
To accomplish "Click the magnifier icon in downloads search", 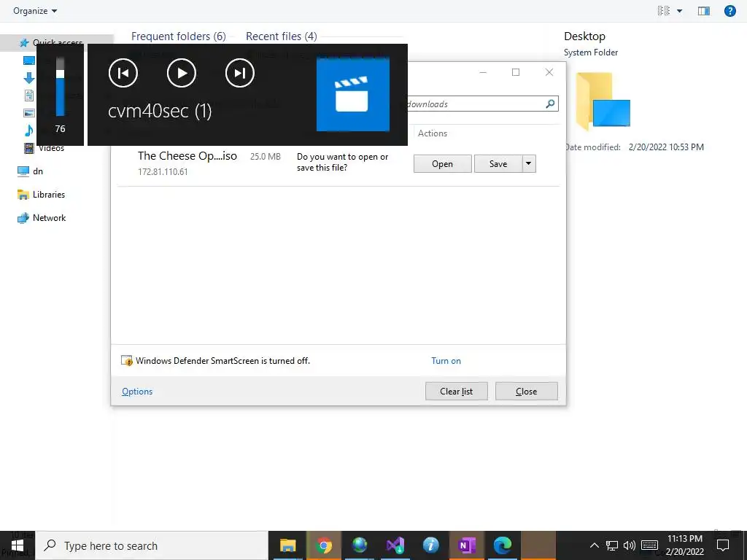I will (x=550, y=104).
